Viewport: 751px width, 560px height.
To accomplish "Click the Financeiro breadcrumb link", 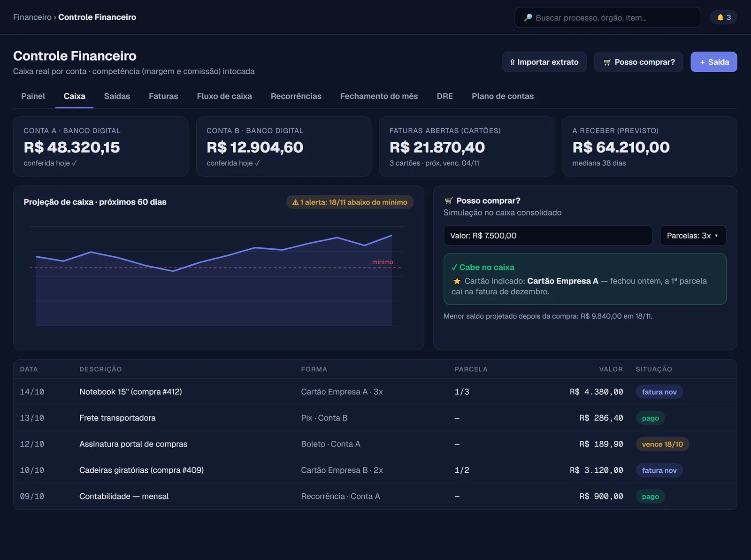I will point(32,17).
